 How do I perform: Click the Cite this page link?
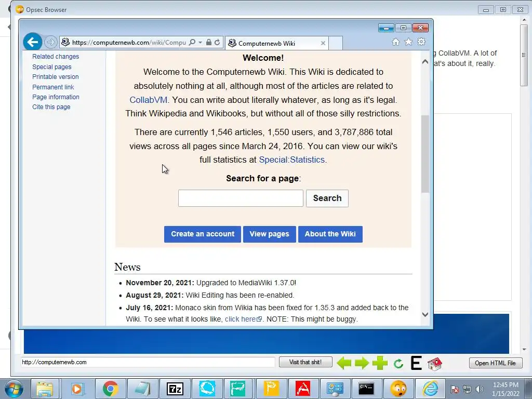(51, 107)
